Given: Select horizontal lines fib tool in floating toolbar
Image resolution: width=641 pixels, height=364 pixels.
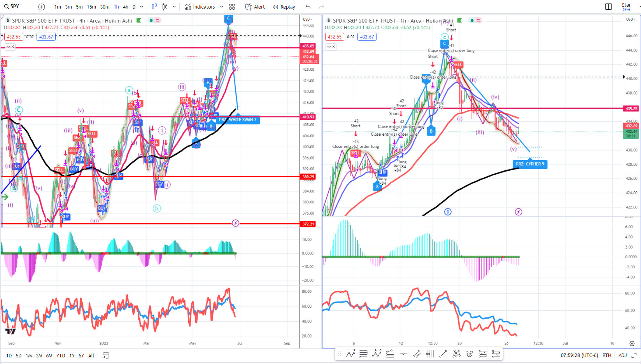Looking at the screenshot, I should pos(364,353).
